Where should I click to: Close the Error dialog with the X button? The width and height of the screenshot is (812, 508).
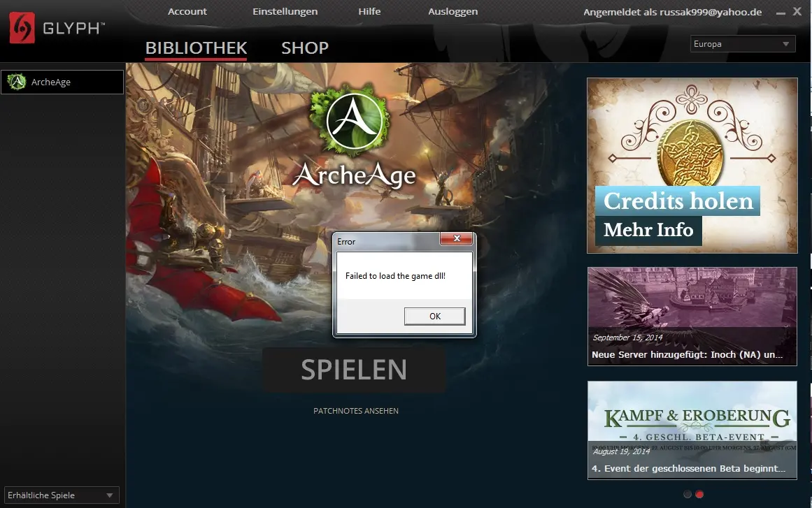(x=456, y=238)
